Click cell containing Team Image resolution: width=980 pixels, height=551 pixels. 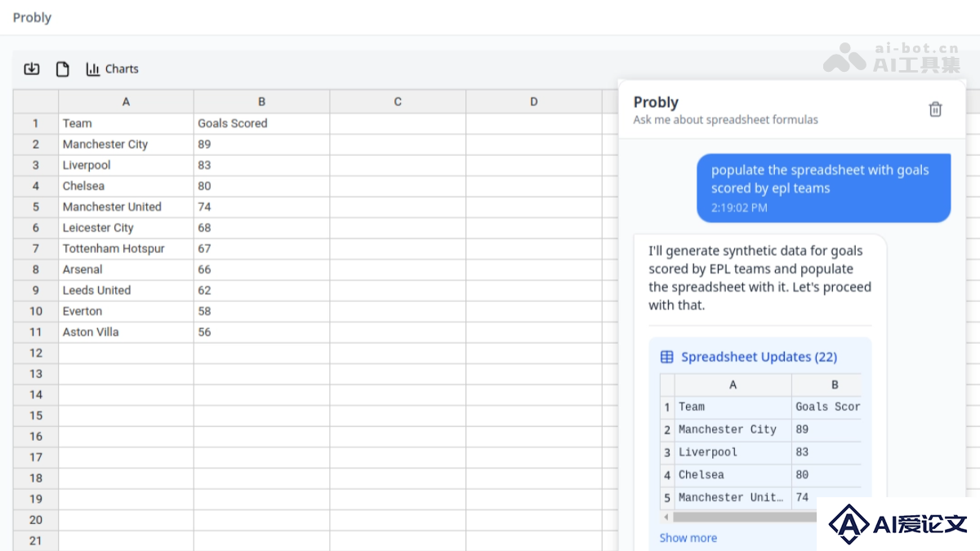pos(126,123)
